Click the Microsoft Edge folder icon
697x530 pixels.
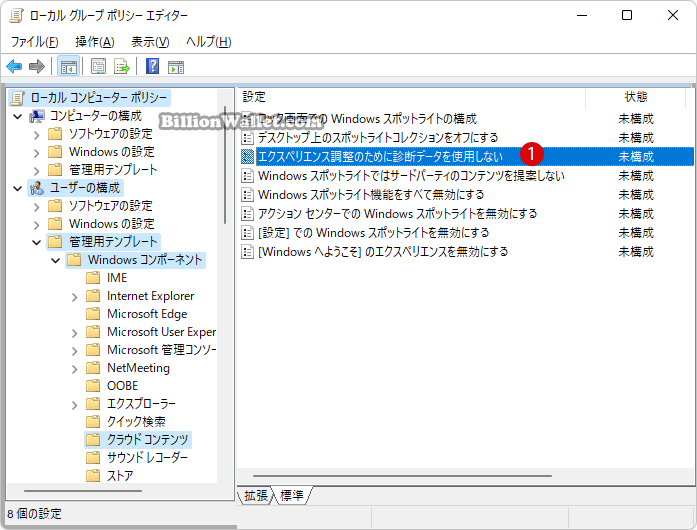93,314
